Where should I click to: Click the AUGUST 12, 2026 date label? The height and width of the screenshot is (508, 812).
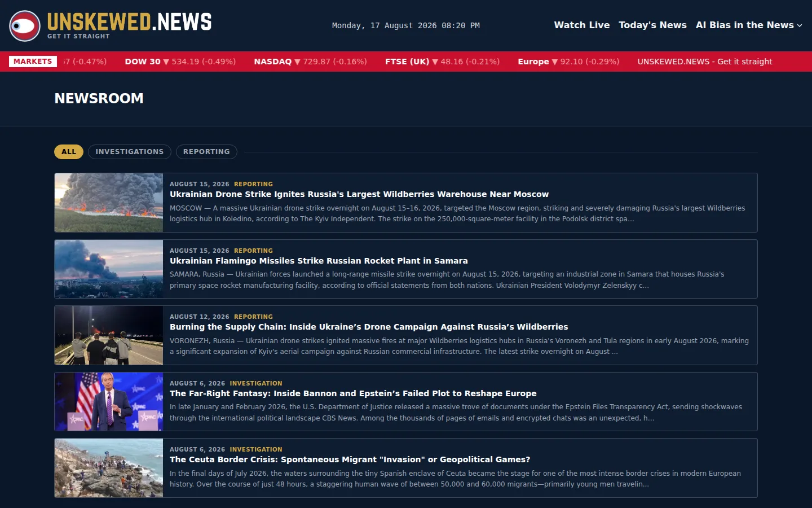coord(200,317)
